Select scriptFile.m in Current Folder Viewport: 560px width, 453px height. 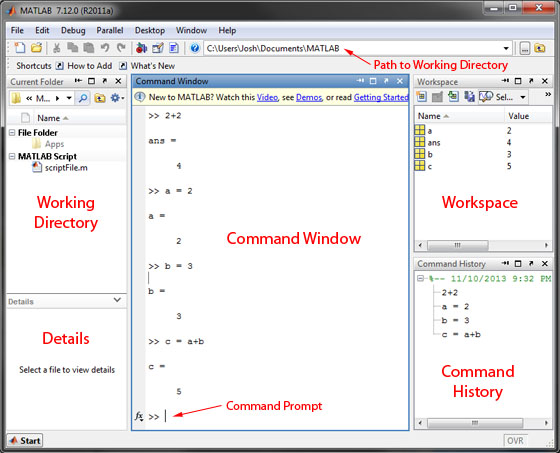tap(66, 168)
